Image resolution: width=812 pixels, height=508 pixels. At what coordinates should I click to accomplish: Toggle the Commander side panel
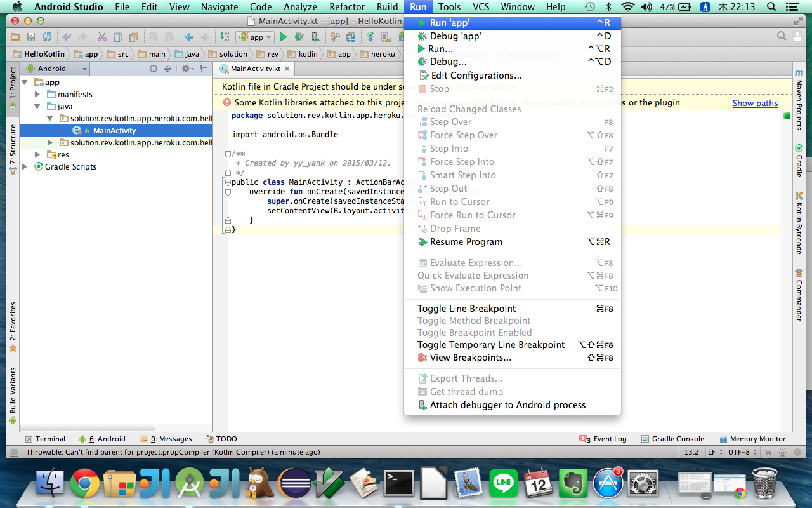click(x=799, y=295)
